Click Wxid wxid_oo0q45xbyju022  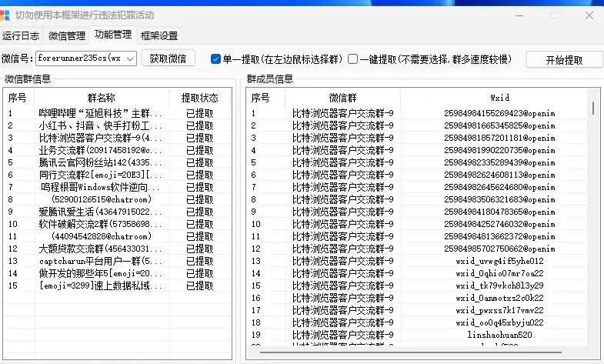499,323
